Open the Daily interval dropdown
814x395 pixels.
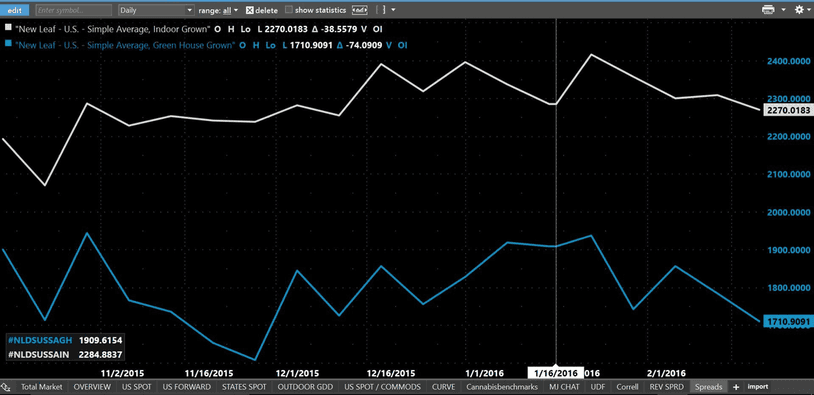coord(156,10)
